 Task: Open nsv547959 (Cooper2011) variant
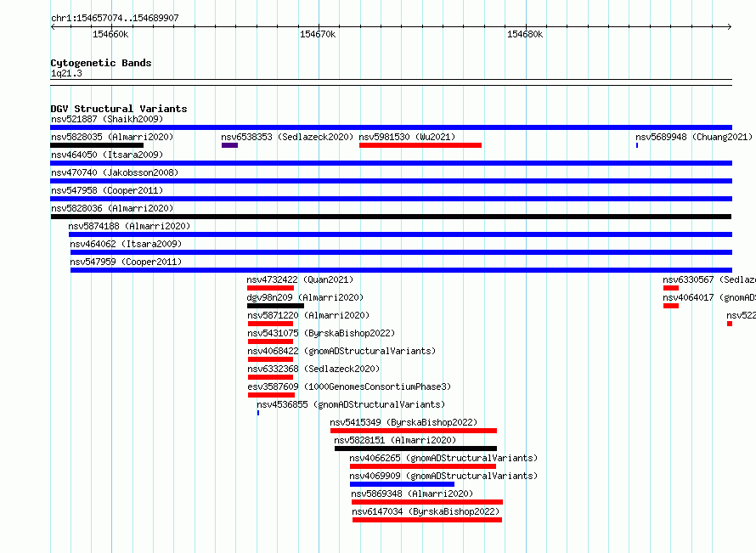point(126,262)
